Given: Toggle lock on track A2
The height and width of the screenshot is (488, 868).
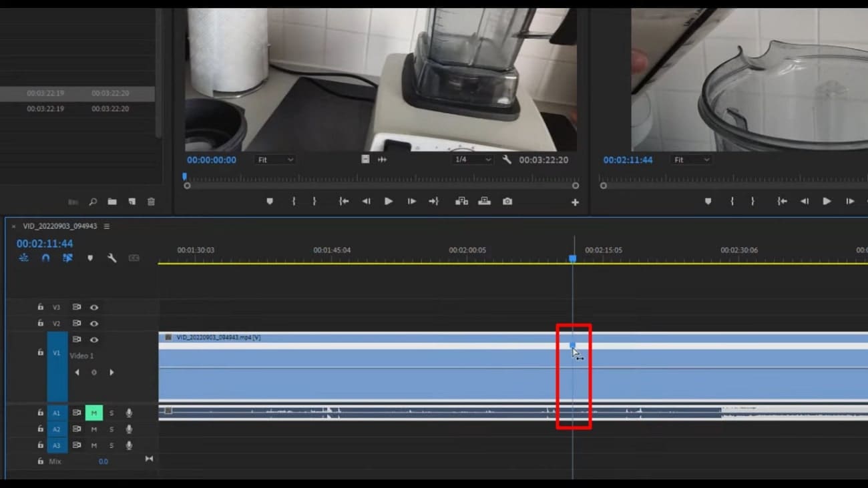Looking at the screenshot, I should 40,429.
